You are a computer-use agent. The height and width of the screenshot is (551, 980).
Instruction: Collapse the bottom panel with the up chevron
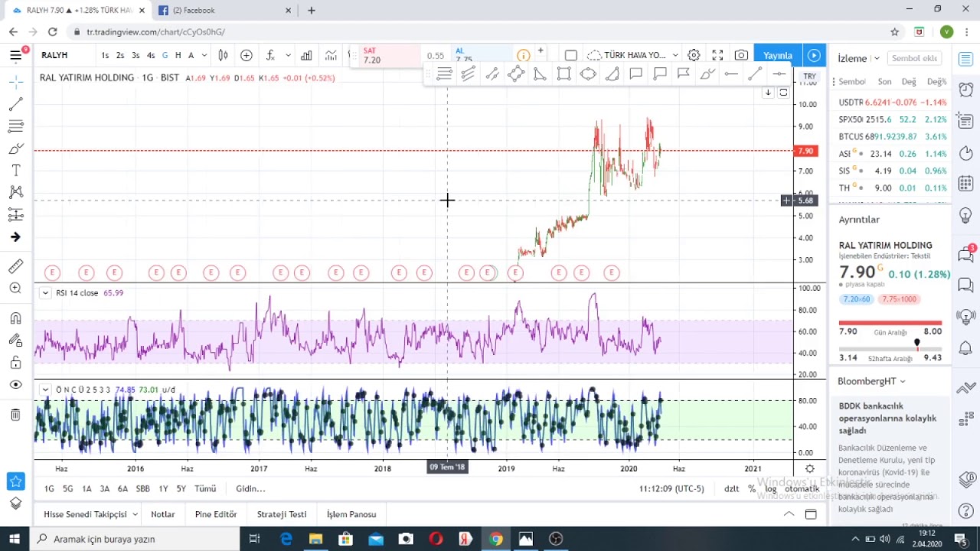[789, 514]
